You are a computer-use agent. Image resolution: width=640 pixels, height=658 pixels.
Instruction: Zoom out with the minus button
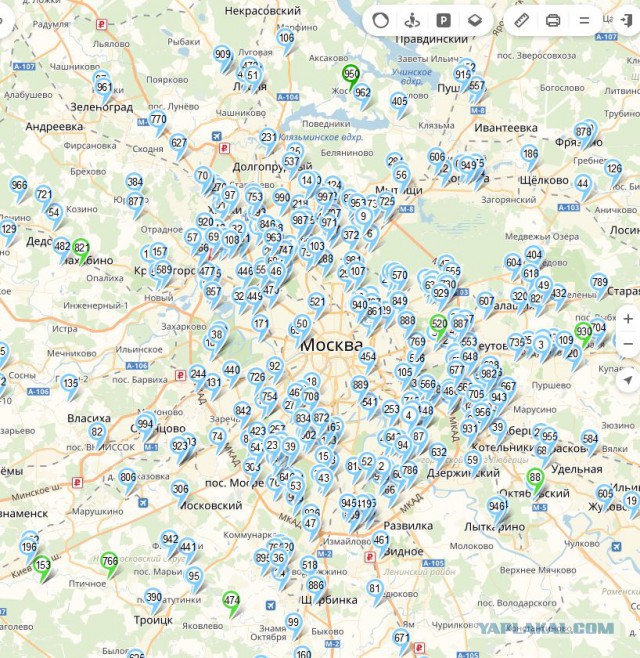click(628, 344)
